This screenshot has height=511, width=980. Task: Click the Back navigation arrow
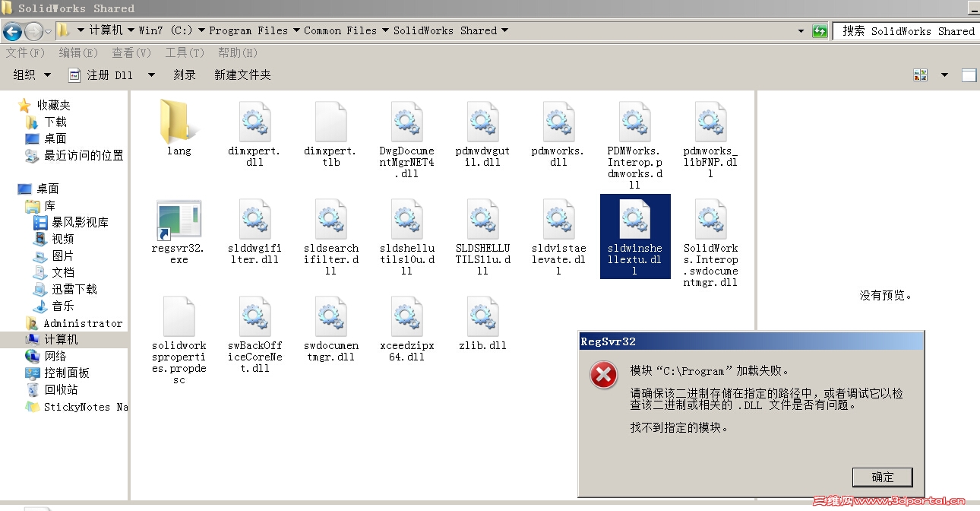click(x=13, y=31)
